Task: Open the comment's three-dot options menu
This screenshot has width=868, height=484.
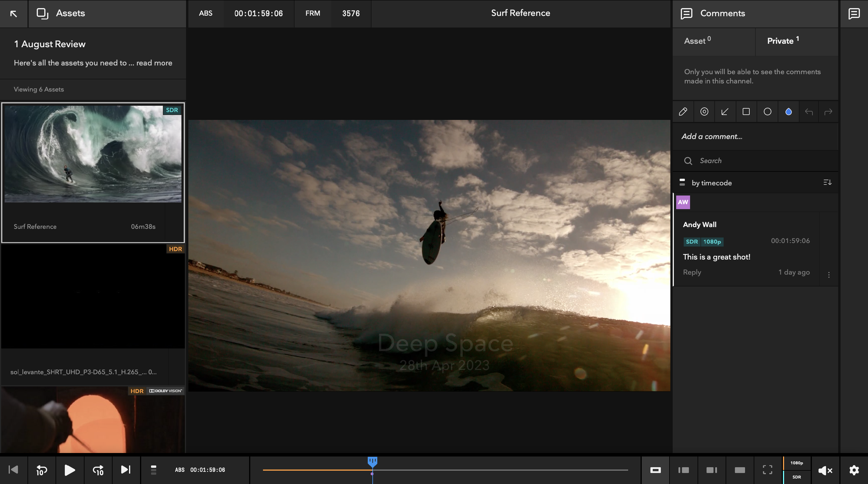Action: (x=829, y=275)
